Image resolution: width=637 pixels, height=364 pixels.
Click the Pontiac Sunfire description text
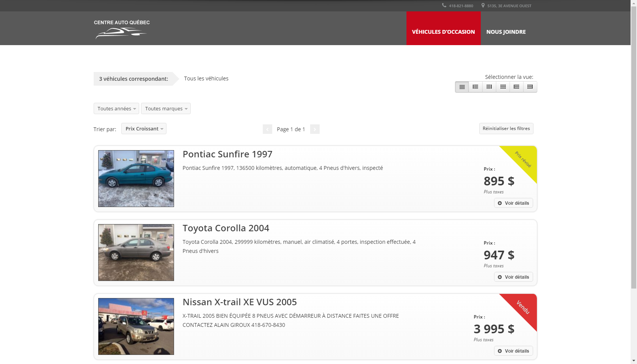pos(282,168)
